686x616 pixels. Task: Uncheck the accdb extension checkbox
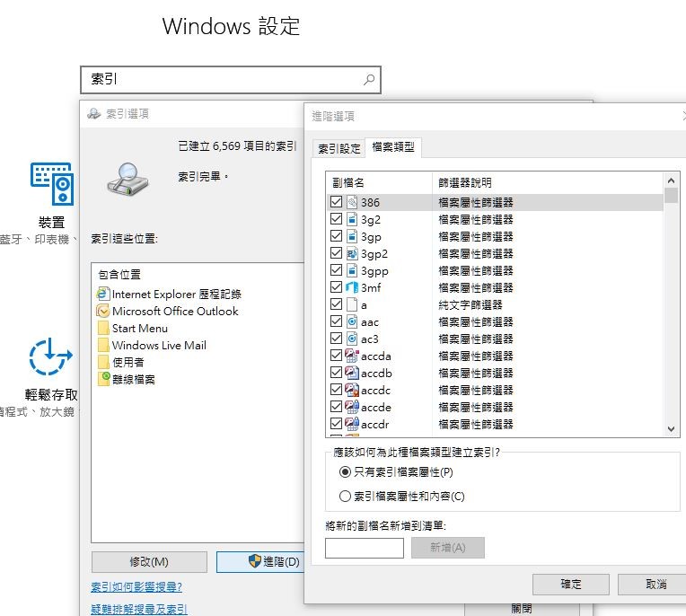[336, 373]
